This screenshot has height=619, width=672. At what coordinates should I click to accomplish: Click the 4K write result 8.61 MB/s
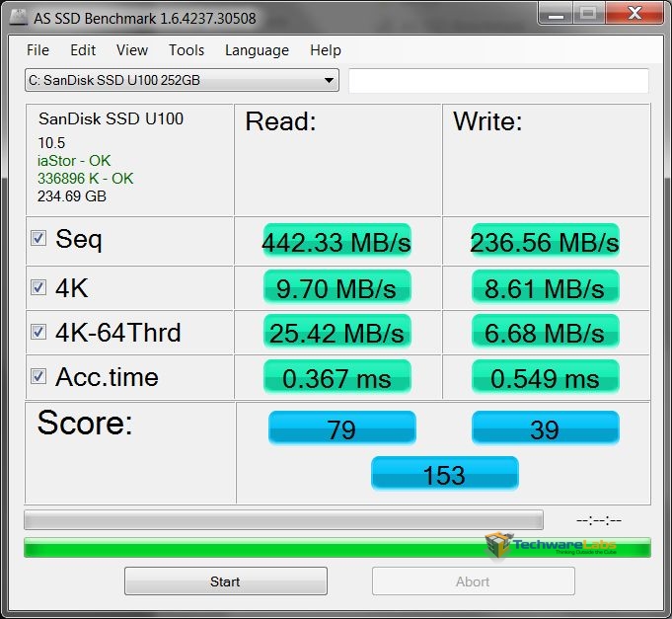(546, 287)
